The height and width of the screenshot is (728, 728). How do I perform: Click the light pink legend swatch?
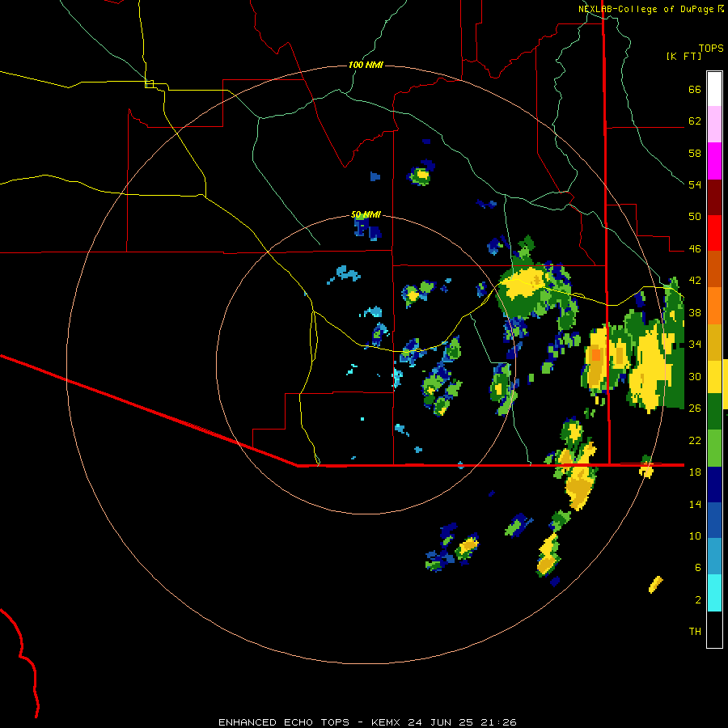pyautogui.click(x=714, y=124)
